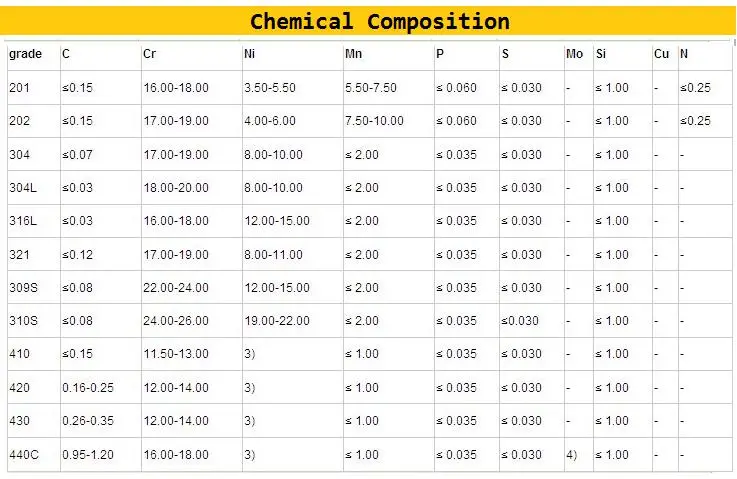This screenshot has width=737, height=479.
Task: Select the grade column header
Action: [26, 54]
